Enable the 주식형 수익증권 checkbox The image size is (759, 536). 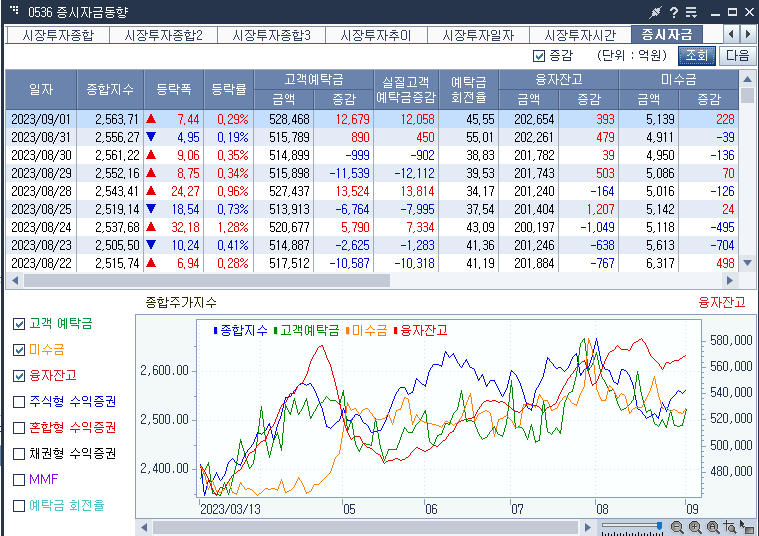coord(19,402)
